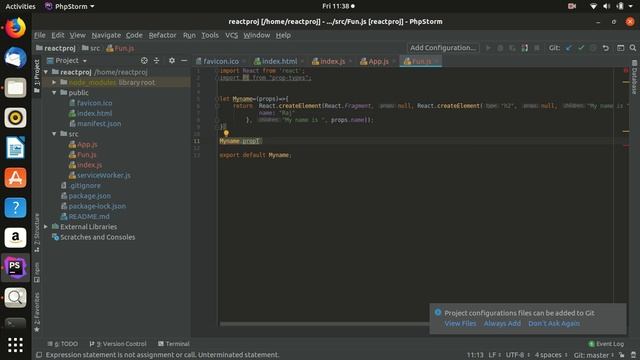Toggle the Version Control tool window
Viewport: 640px width, 360px height.
pyautogui.click(x=118, y=344)
